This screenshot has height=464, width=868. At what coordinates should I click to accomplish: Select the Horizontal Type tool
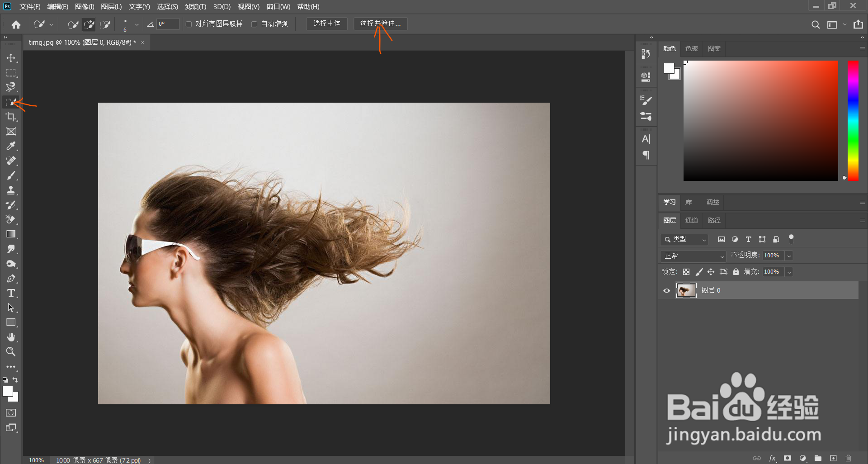11,293
